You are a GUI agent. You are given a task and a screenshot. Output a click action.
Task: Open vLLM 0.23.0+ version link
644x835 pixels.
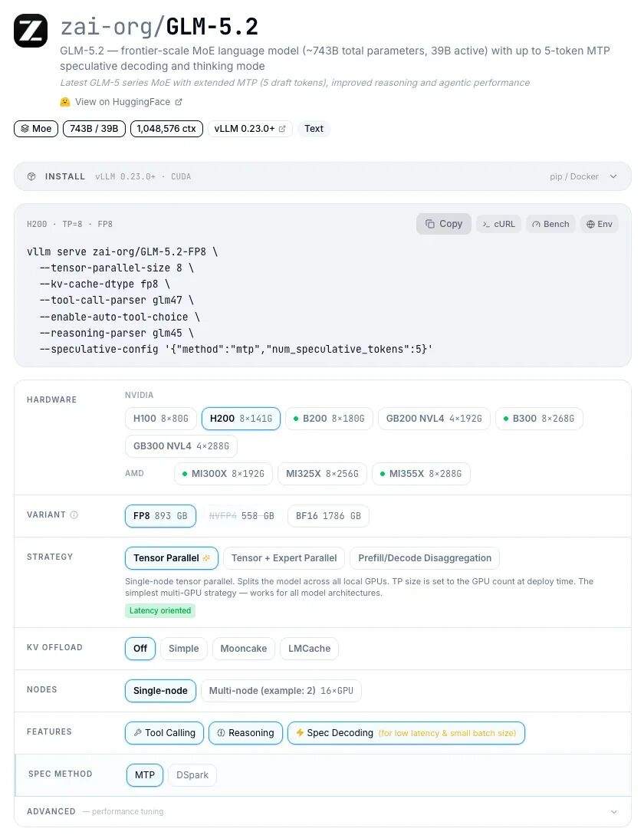tap(250, 128)
